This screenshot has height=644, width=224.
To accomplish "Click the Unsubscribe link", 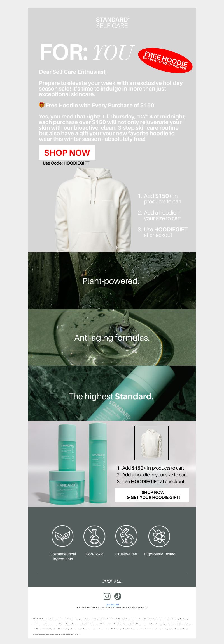I will (112, 604).
